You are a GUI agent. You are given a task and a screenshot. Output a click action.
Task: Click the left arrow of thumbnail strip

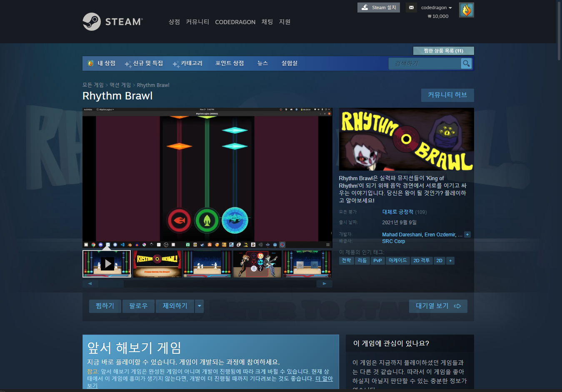(x=90, y=284)
